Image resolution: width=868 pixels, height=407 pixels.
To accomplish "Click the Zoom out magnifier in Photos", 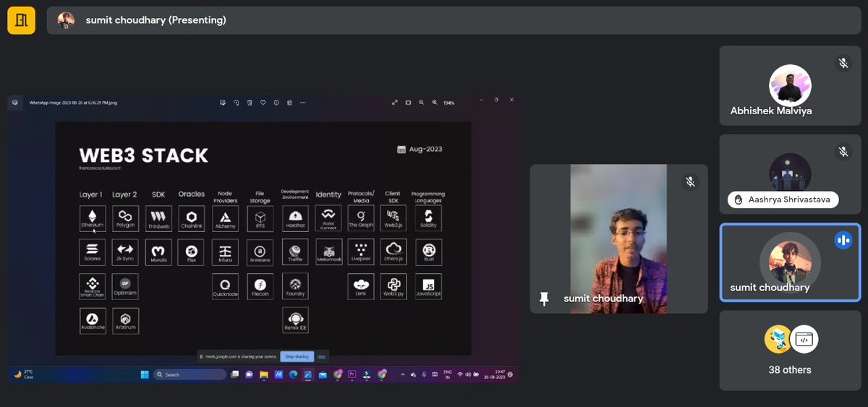I will (x=422, y=103).
